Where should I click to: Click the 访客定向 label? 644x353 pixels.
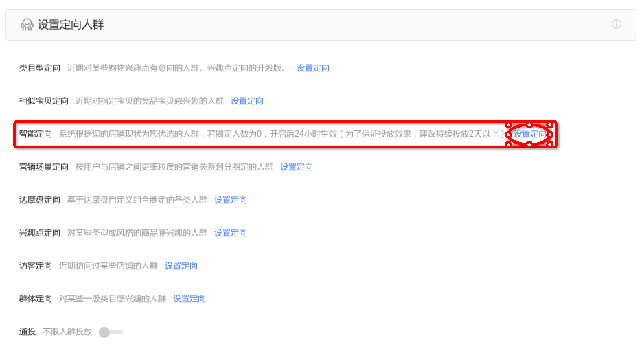36,266
